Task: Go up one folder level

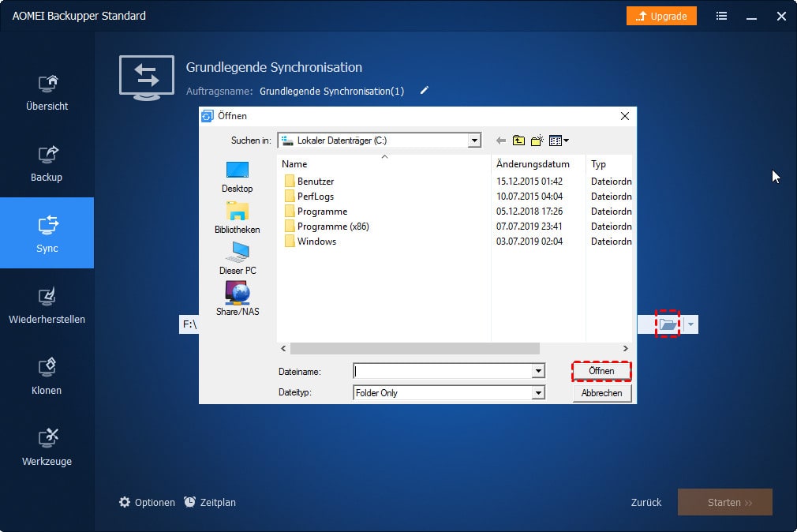Action: pyautogui.click(x=518, y=140)
